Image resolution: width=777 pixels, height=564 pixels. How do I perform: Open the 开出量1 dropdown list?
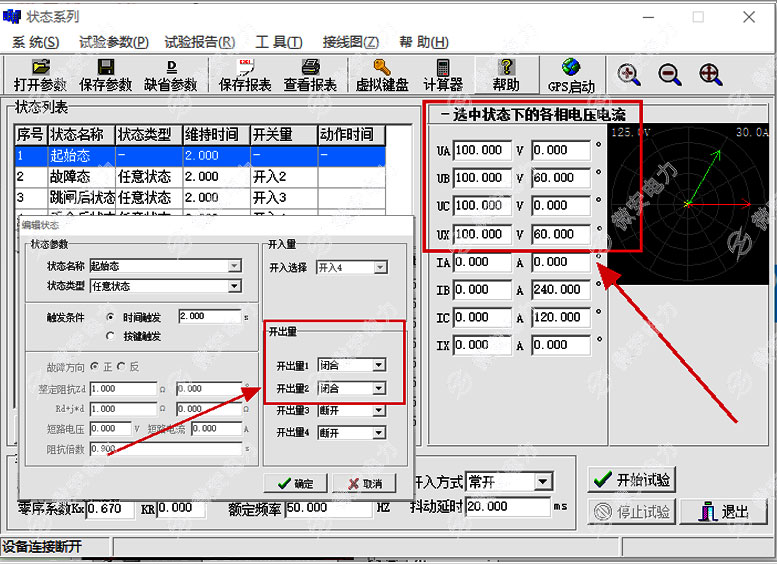tap(378, 366)
